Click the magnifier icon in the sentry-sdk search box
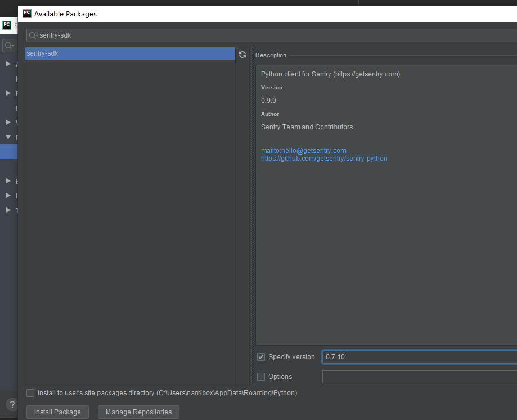Viewport: 517px width, 420px height. tap(33, 35)
